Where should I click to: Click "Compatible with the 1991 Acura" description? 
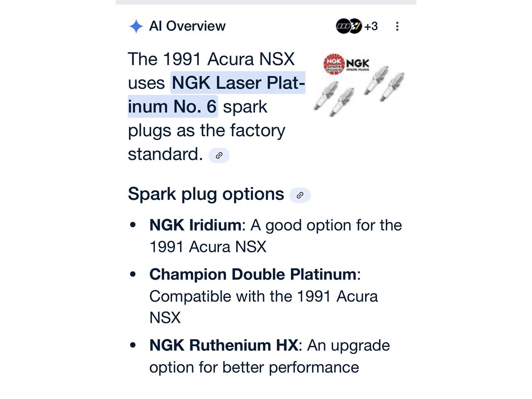click(x=264, y=296)
